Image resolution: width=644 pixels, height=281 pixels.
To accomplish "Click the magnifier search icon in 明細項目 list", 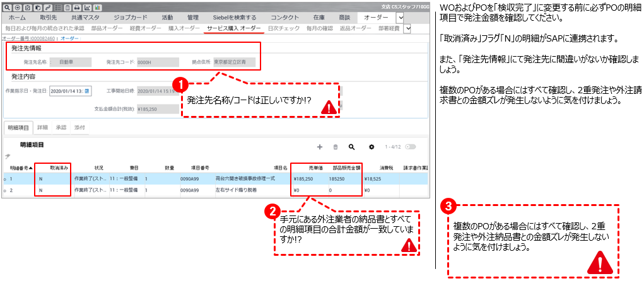I will (351, 147).
